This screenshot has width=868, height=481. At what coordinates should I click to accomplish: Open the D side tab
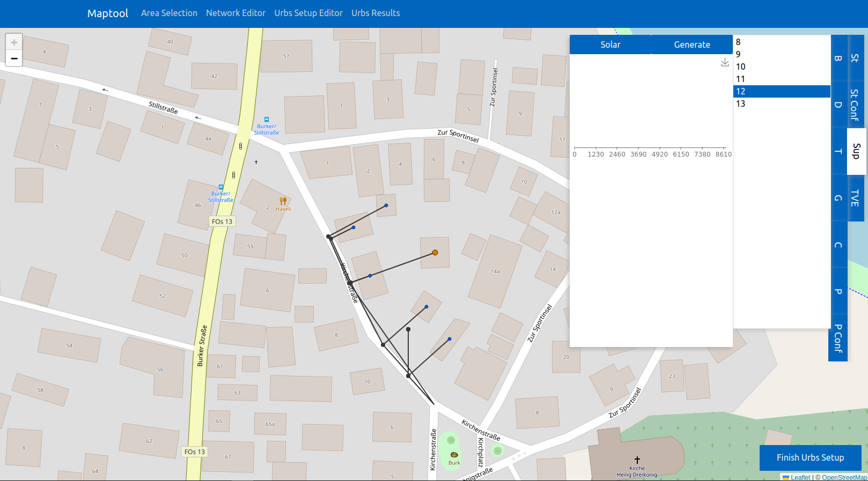click(x=838, y=105)
